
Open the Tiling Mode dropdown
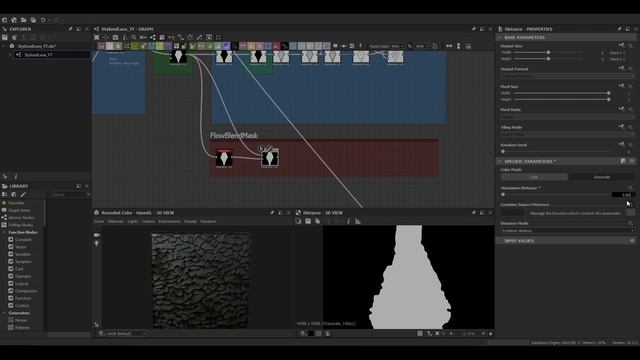click(x=567, y=134)
